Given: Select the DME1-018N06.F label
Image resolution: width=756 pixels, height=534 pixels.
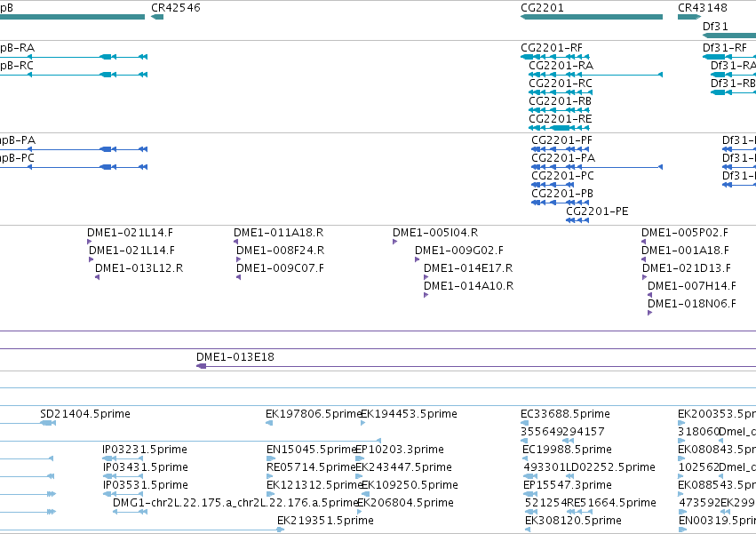Looking at the screenshot, I should (x=692, y=304).
